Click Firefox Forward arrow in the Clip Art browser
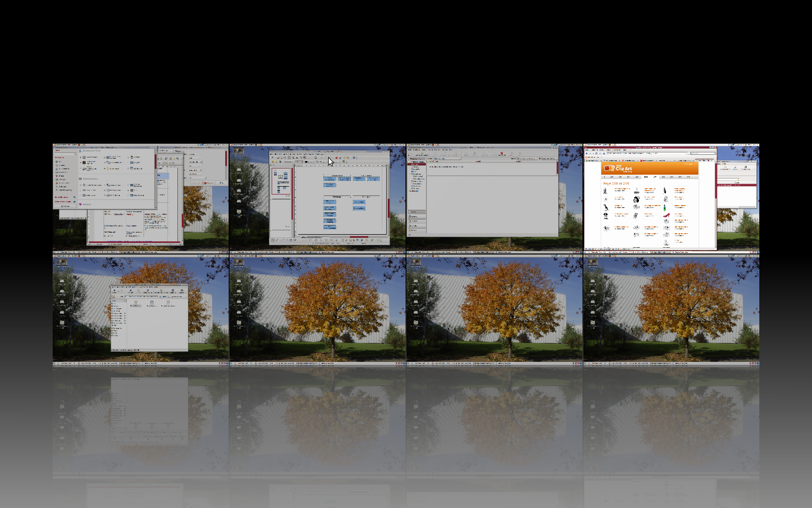 click(590, 153)
